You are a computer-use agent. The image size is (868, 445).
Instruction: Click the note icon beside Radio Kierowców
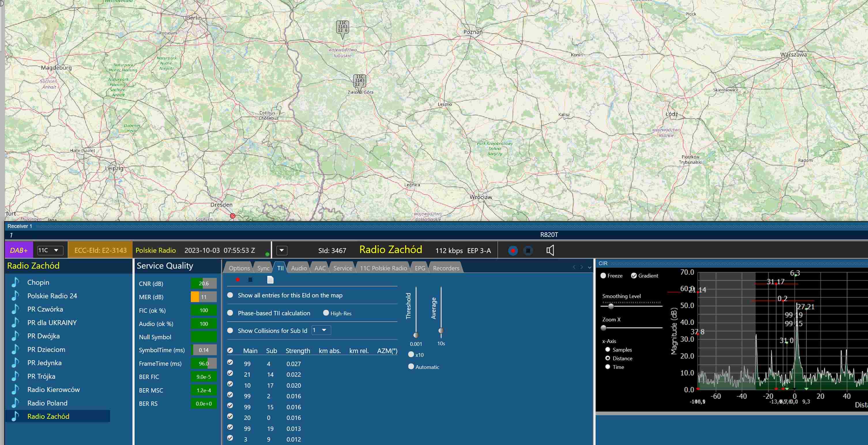15,389
